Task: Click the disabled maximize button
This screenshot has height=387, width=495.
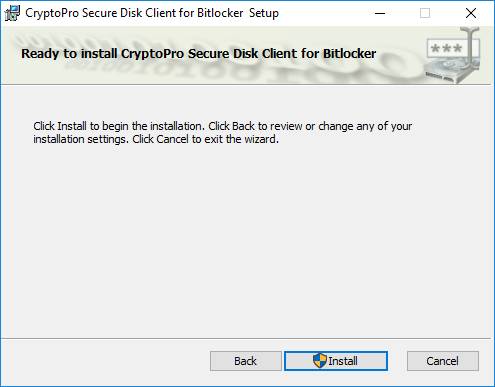Action: (425, 13)
